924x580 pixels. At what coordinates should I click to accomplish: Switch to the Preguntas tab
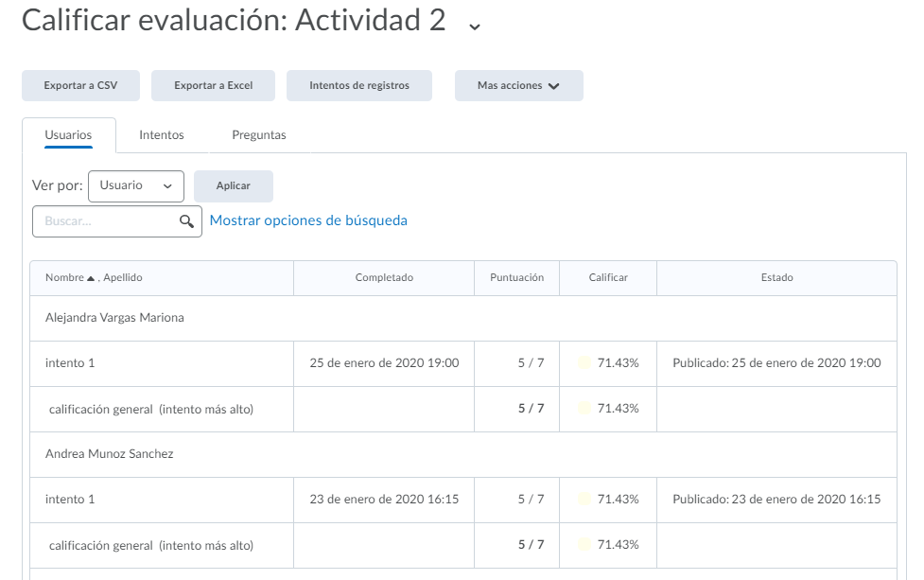point(259,135)
